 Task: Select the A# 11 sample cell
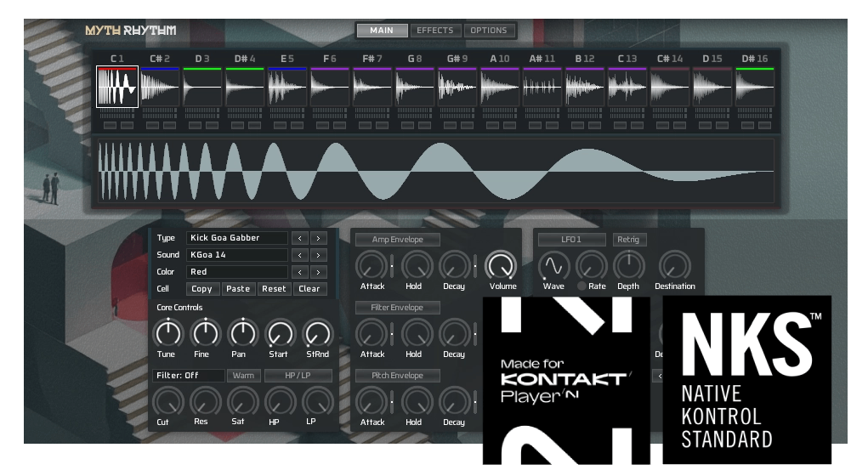542,87
